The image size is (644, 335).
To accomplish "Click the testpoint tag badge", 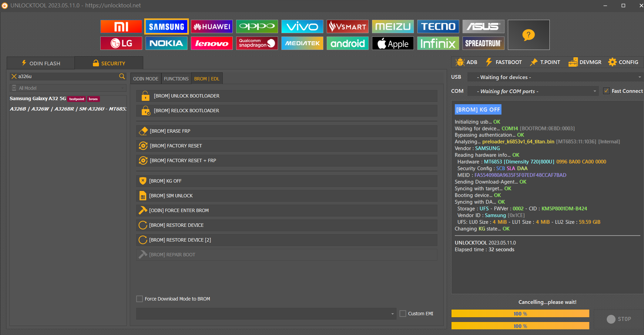I will [77, 99].
